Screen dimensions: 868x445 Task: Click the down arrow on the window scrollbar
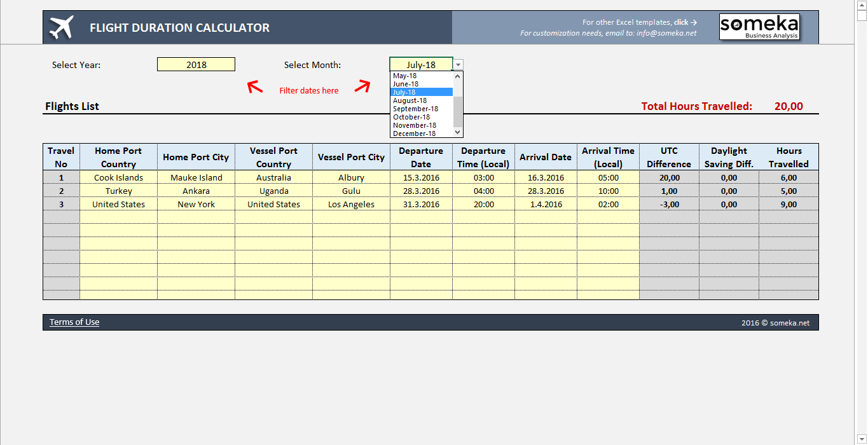point(863,439)
